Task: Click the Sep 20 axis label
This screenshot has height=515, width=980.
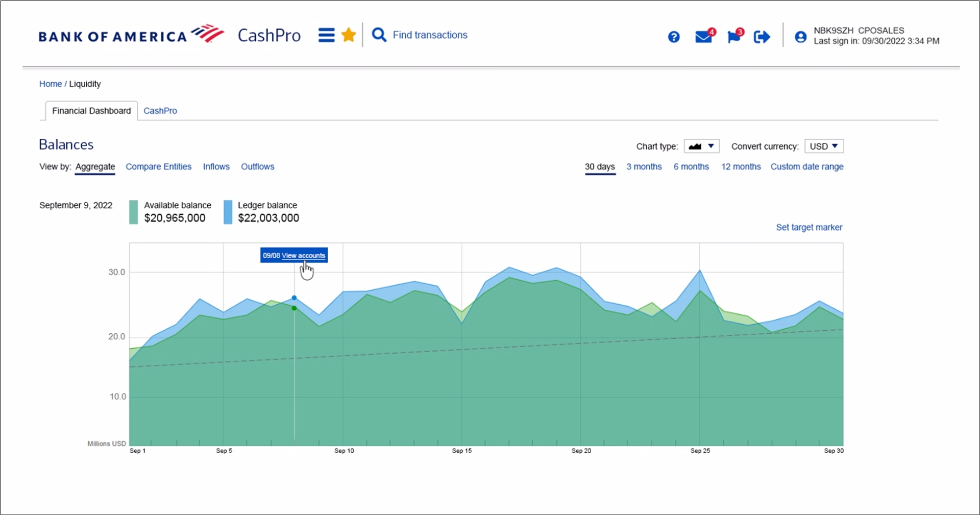Action: pos(581,451)
